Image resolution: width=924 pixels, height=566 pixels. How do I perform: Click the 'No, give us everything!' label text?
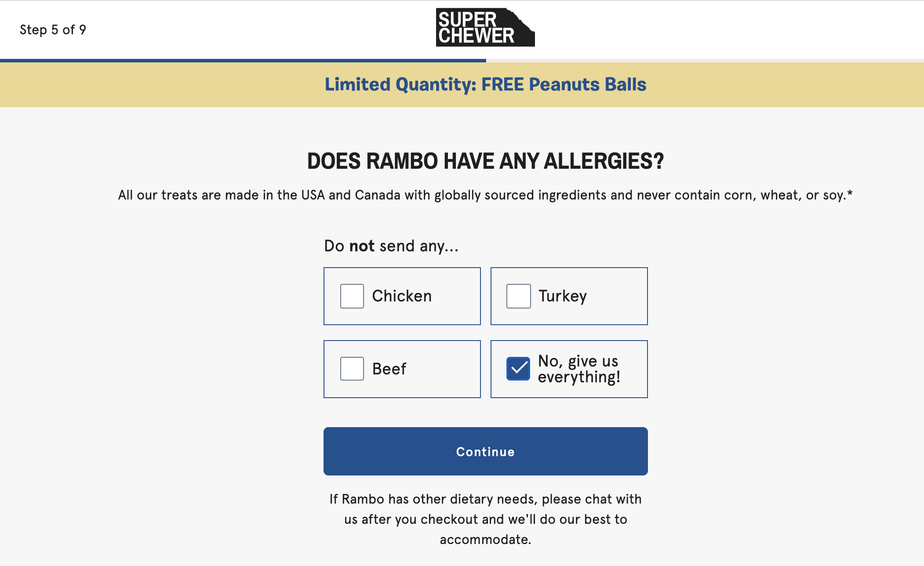pos(579,369)
